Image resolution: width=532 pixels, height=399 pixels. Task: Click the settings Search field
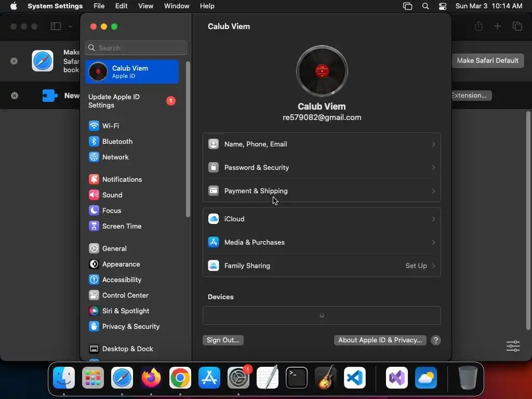click(x=136, y=48)
